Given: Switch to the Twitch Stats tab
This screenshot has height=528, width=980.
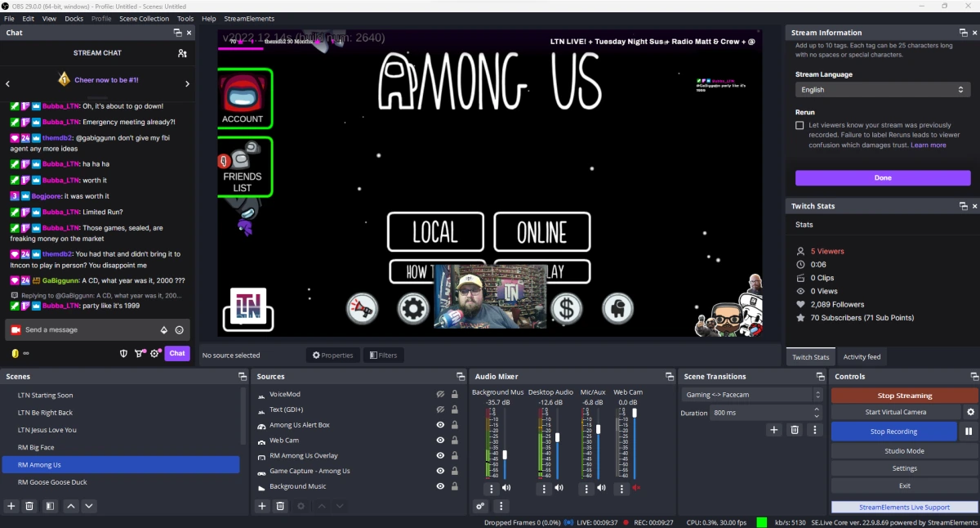Looking at the screenshot, I should pos(811,357).
